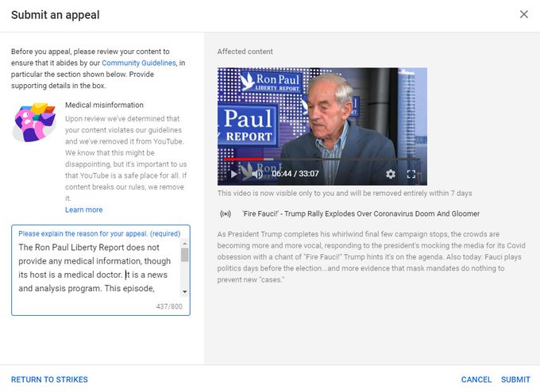Image resolution: width=540 pixels, height=392 pixels.
Task: Go back via RETURN TO STRIKES
Action: pos(49,379)
